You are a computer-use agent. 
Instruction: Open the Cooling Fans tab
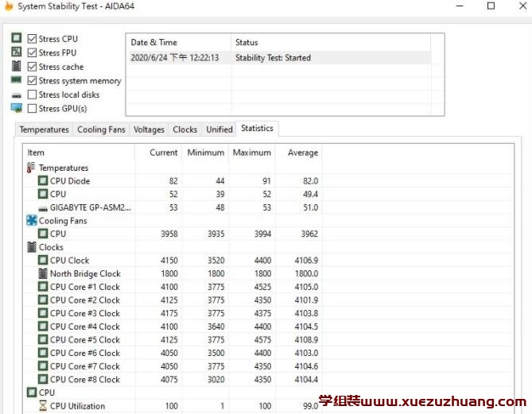[x=101, y=130]
